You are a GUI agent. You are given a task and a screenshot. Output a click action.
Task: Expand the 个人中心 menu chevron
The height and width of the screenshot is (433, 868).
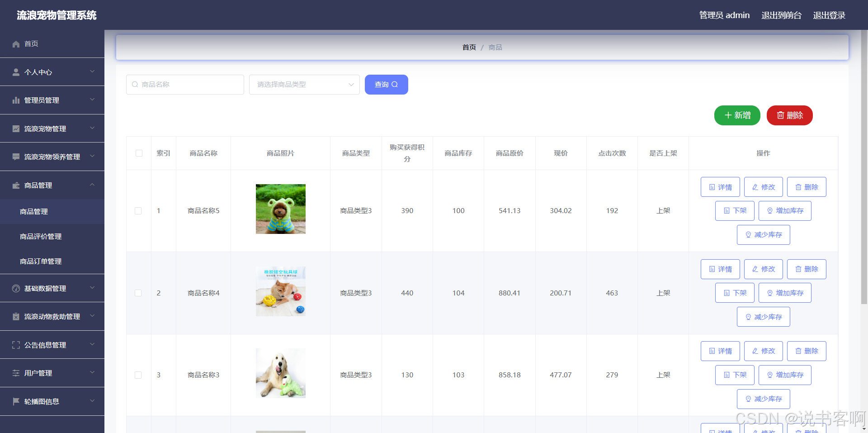coord(92,71)
